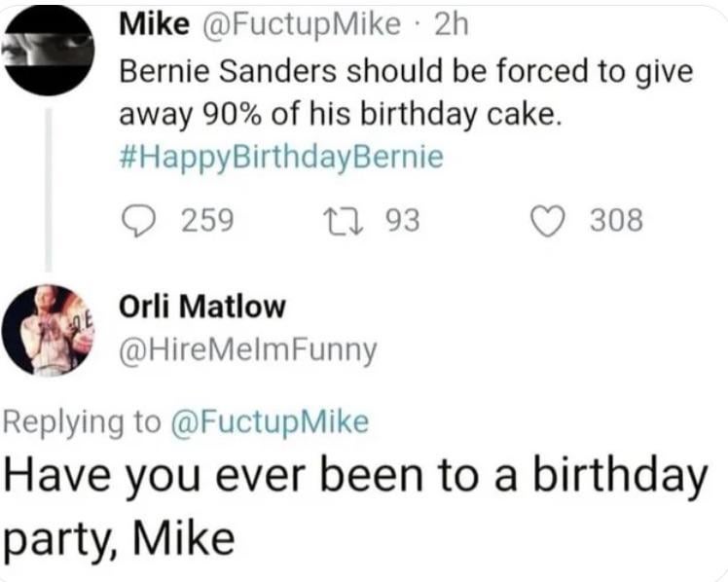Screen dimensions: 728x582
Task: Open Mike's profile picture
Action: pyautogui.click(x=49, y=51)
